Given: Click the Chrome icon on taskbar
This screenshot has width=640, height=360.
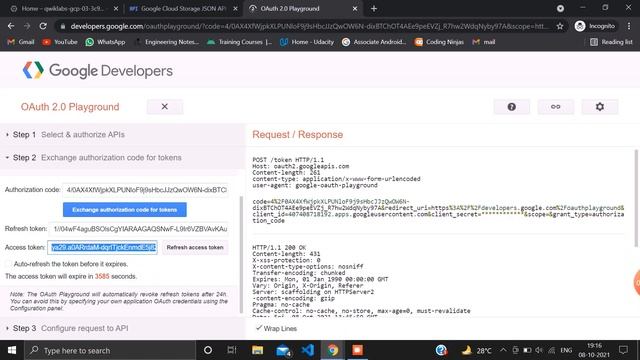Looking at the screenshot, I should 333,350.
